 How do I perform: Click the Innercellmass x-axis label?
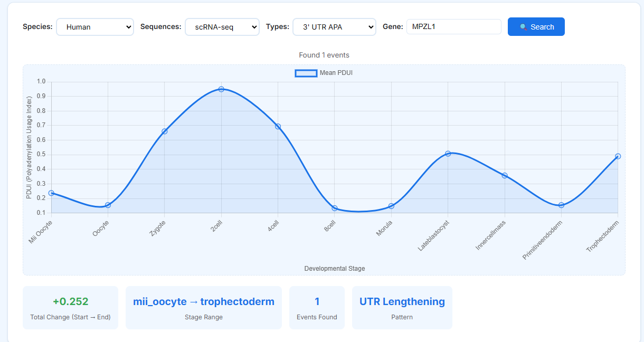[491, 235]
